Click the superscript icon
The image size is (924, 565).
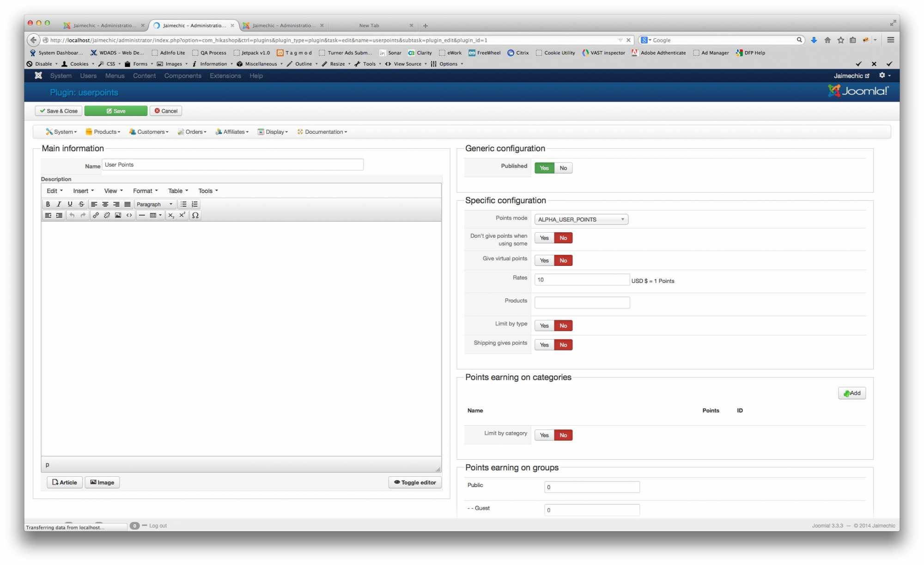click(x=182, y=215)
